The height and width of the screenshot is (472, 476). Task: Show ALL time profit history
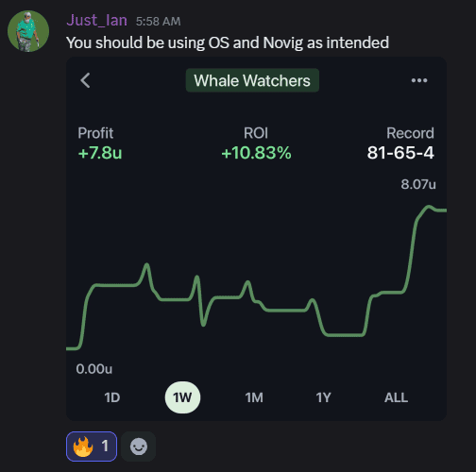click(x=396, y=397)
